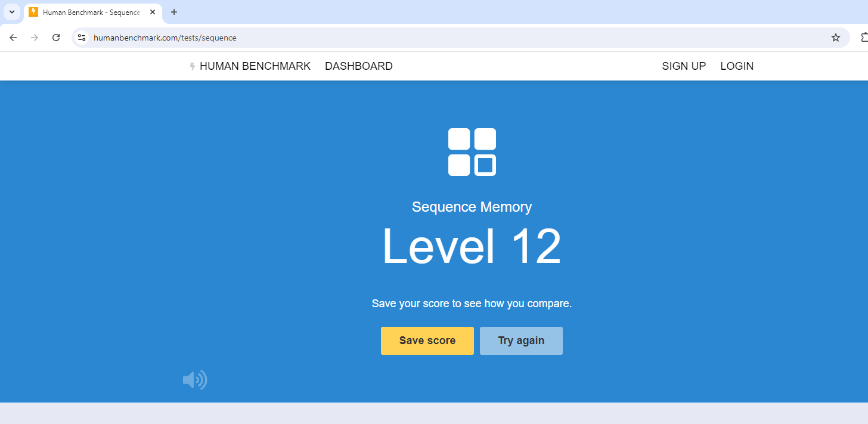Mute sound using the speaker icon
This screenshot has height=424, width=868.
click(195, 380)
